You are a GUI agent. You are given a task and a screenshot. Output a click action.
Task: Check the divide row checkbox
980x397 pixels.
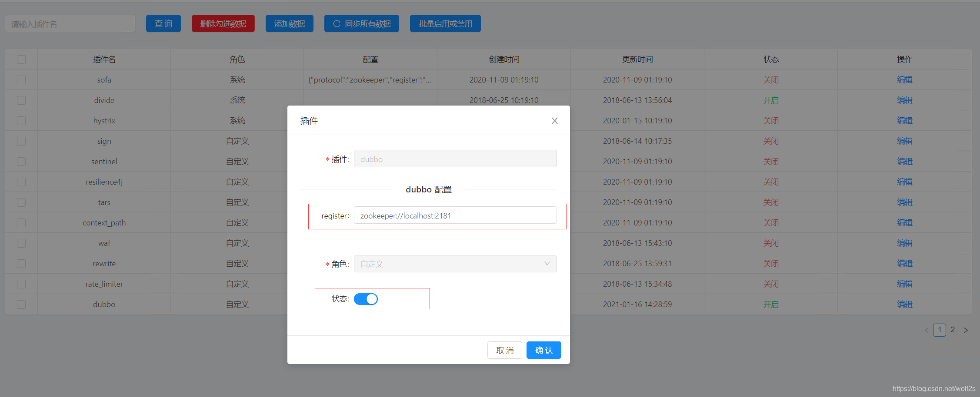click(21, 100)
